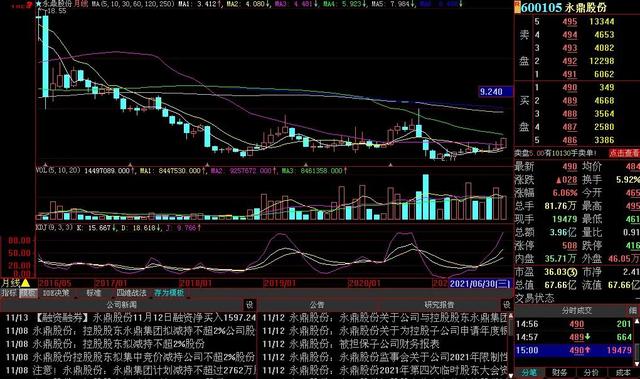Select the 15:00 trade row with 19479
Screen dimensions: 640x379
574,350
